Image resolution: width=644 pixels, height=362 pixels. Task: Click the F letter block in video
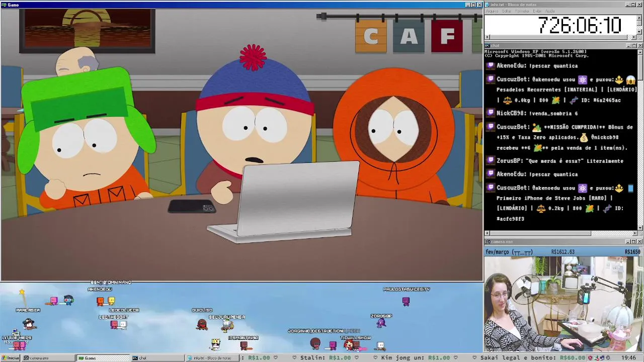tap(447, 37)
